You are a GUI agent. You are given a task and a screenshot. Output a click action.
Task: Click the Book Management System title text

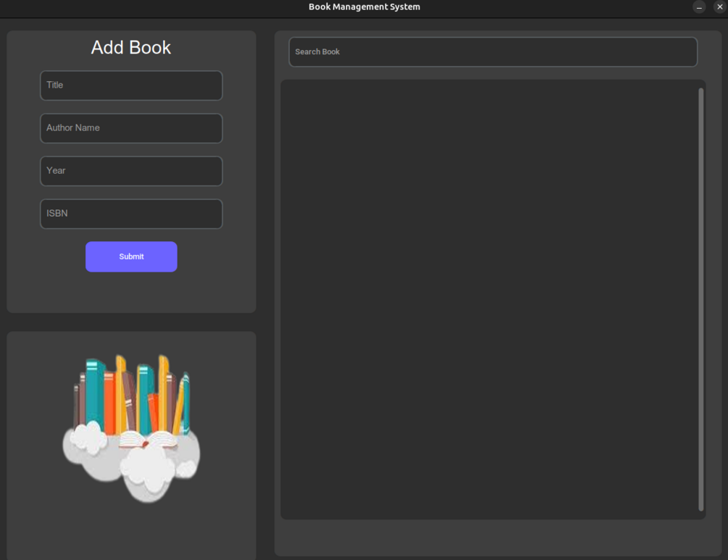(364, 7)
